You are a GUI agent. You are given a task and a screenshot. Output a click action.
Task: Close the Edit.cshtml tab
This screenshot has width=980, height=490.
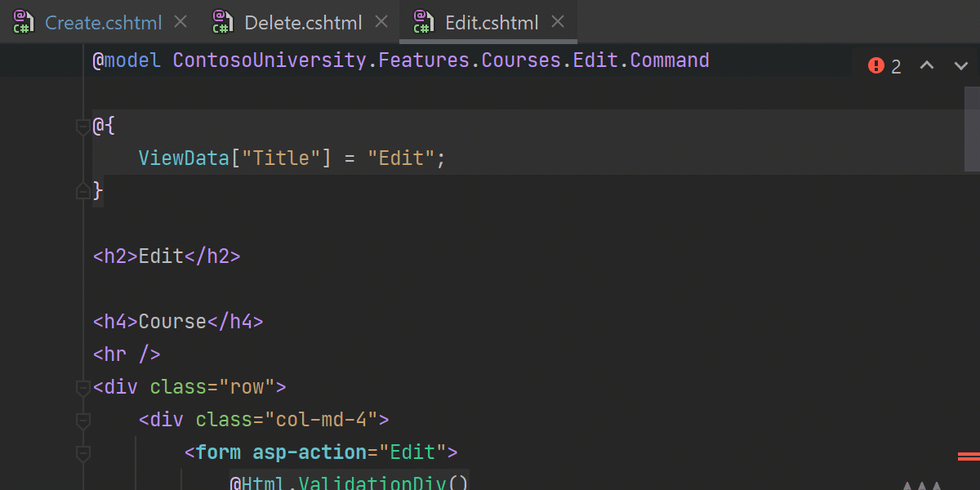click(x=558, y=22)
